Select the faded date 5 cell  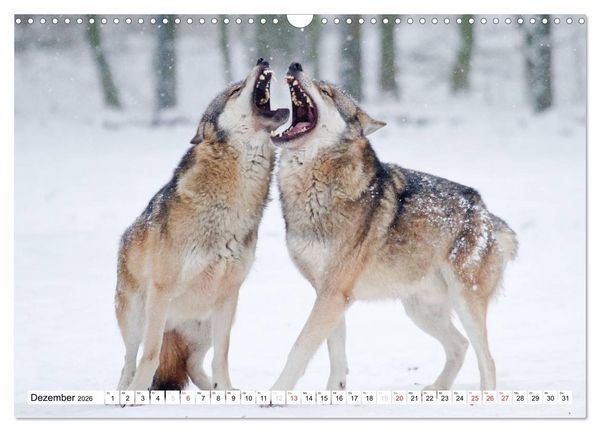(173, 398)
